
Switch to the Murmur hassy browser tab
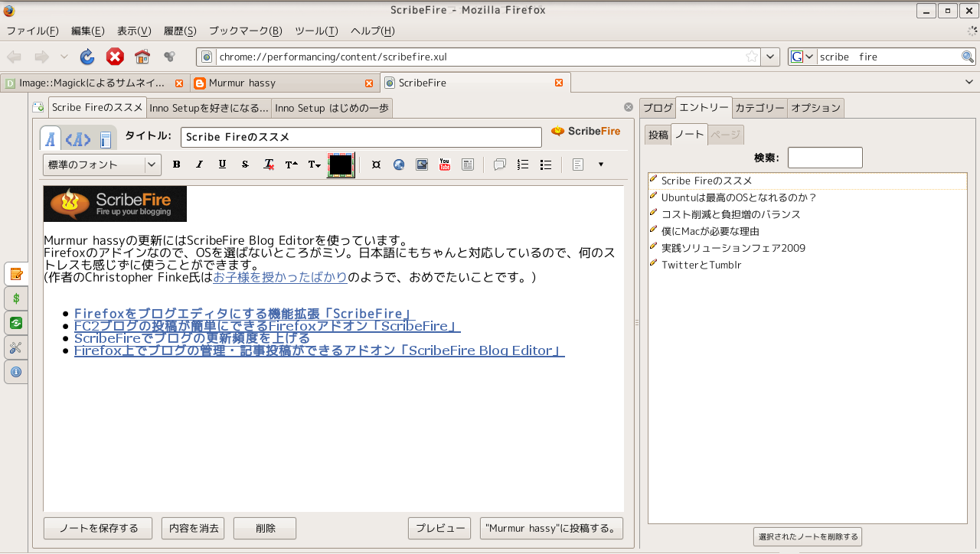click(x=284, y=83)
